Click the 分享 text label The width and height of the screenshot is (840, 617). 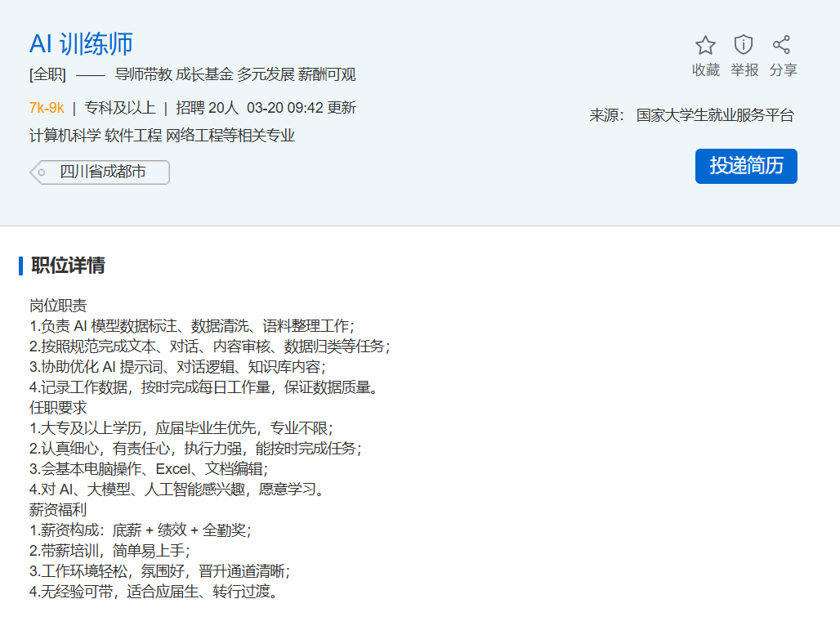point(783,70)
